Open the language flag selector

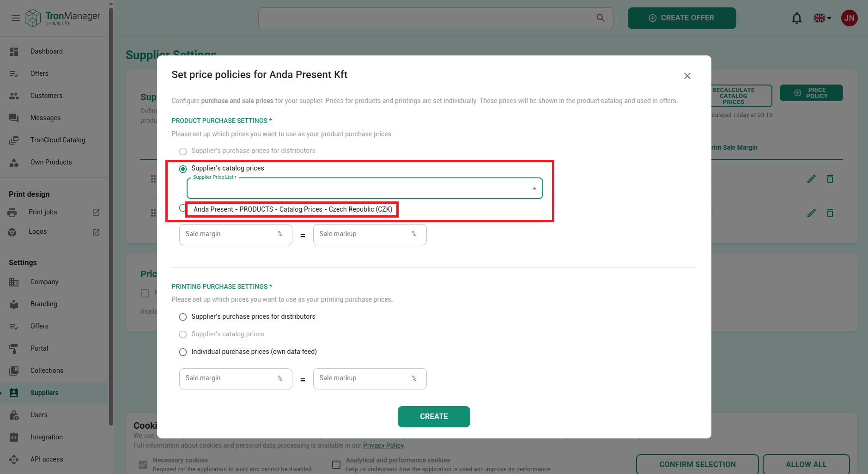click(822, 18)
